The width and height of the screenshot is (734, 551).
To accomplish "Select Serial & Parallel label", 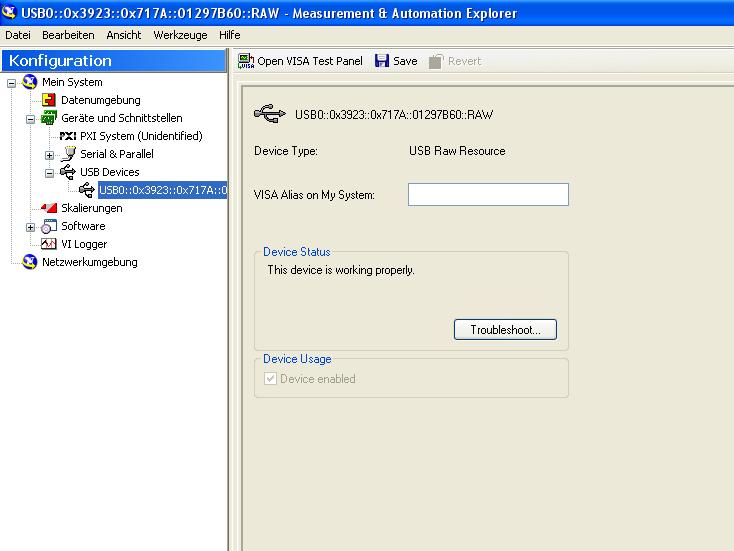I will 117,154.
